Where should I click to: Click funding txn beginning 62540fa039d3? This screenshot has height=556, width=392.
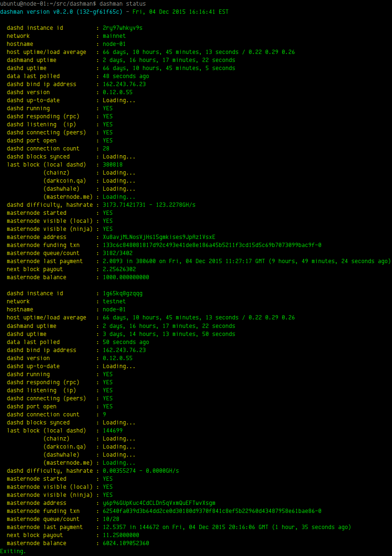[x=212, y=511]
